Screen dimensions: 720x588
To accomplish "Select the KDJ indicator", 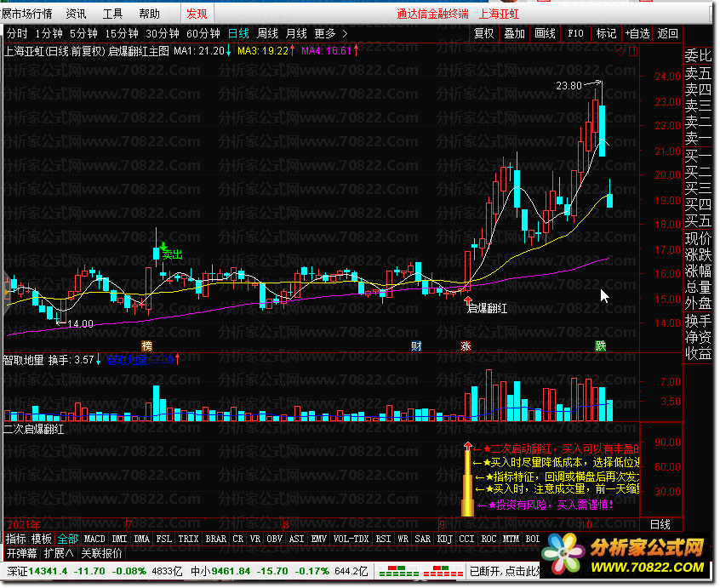I will [444, 539].
